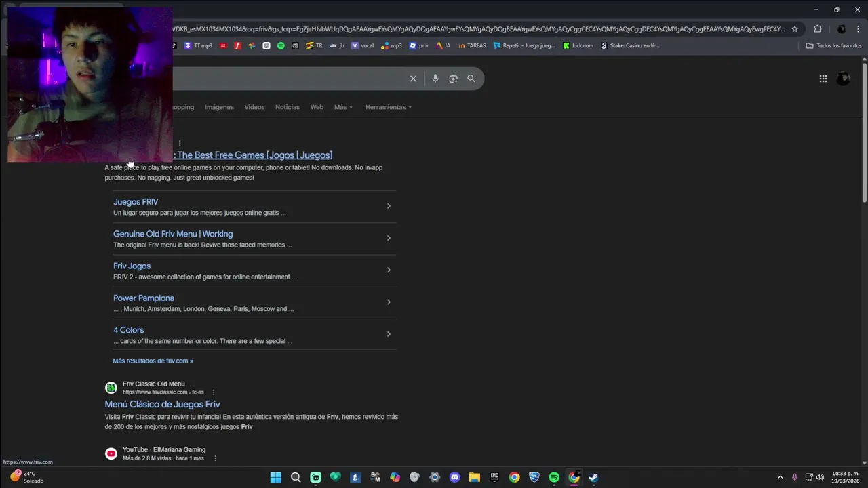Open Chrome three-dot menu
Screen dimensions: 868x488
[x=858, y=29]
